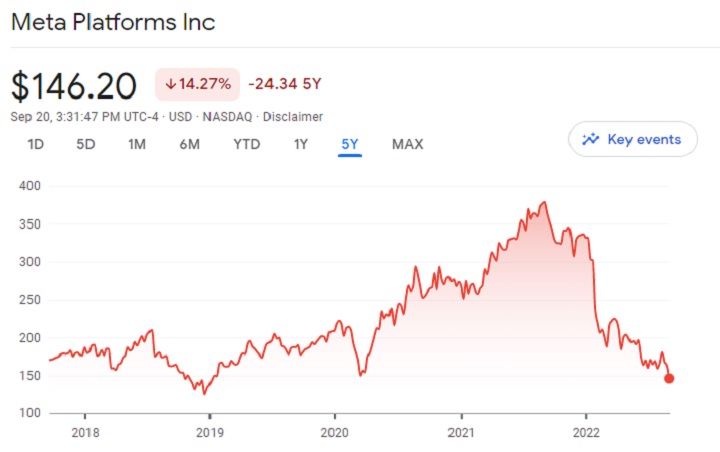Click the 2022 label on time axis
The width and height of the screenshot is (720, 452).
[586, 433]
